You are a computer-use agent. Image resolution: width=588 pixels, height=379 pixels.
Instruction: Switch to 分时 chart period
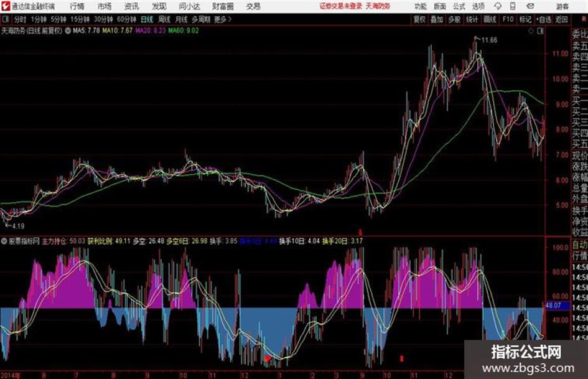click(21, 19)
